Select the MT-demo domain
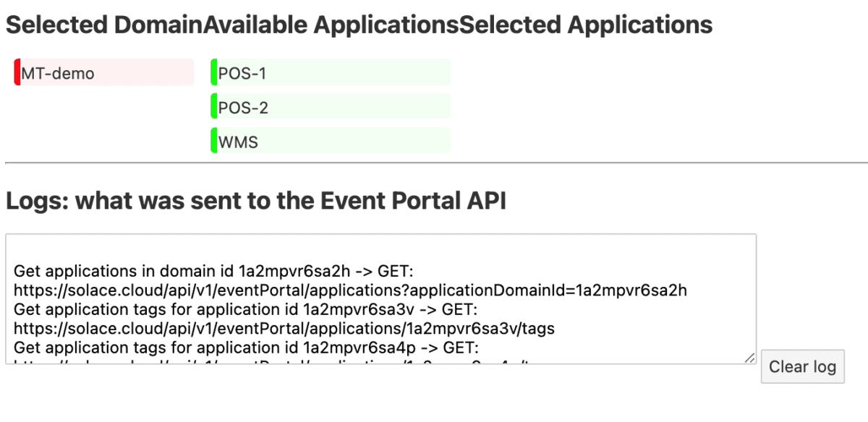Screen dimensions: 868x422 [x=101, y=72]
